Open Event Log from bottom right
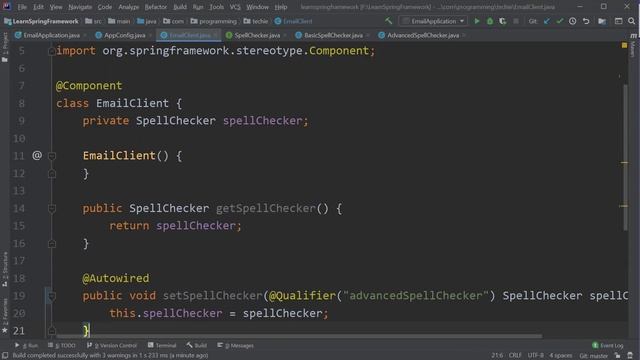This screenshot has width=640, height=360. [x=608, y=345]
